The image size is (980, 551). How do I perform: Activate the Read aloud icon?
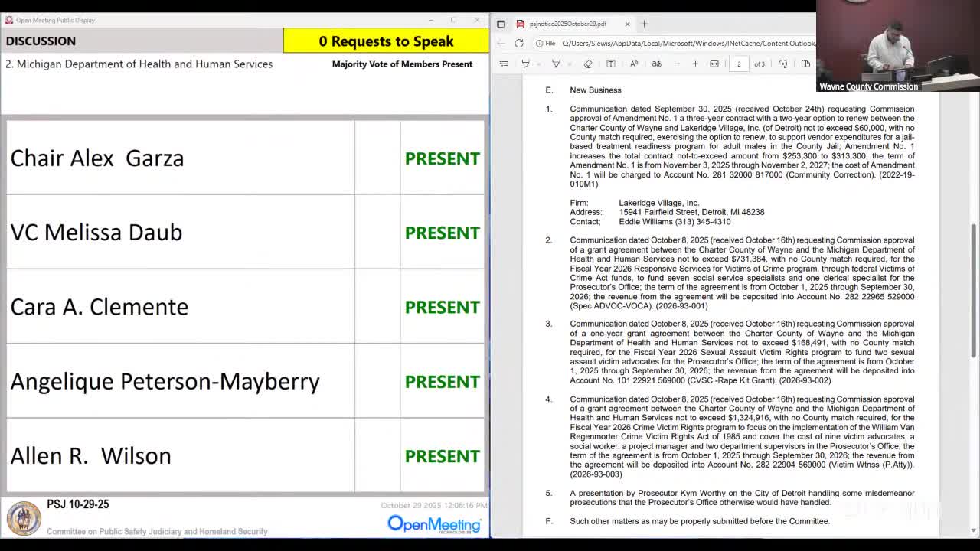(x=634, y=64)
